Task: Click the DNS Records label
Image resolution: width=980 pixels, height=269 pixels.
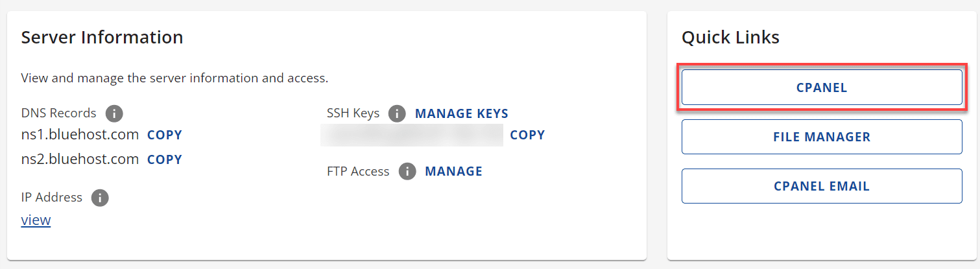Action: [58, 113]
